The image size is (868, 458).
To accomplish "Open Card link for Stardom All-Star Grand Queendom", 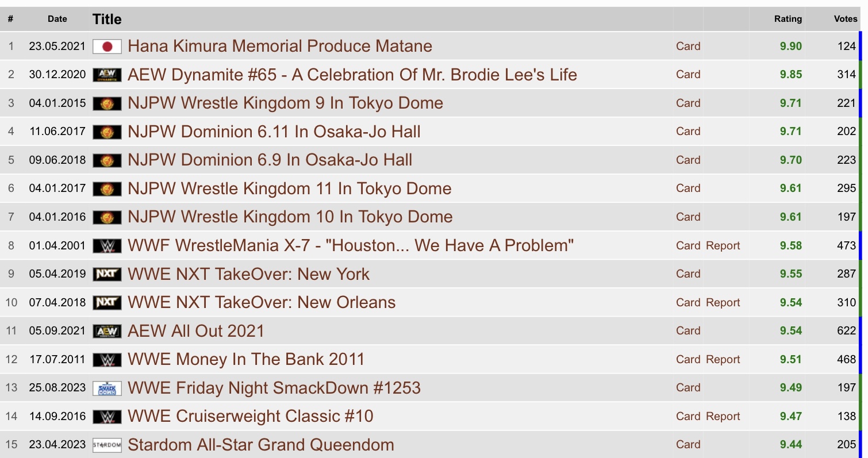I will click(x=688, y=445).
